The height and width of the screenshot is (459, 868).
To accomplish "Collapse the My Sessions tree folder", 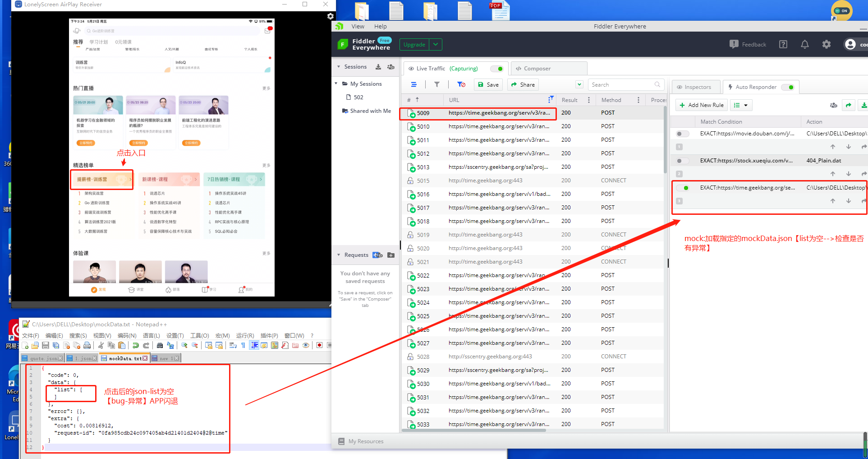I will tap(336, 84).
